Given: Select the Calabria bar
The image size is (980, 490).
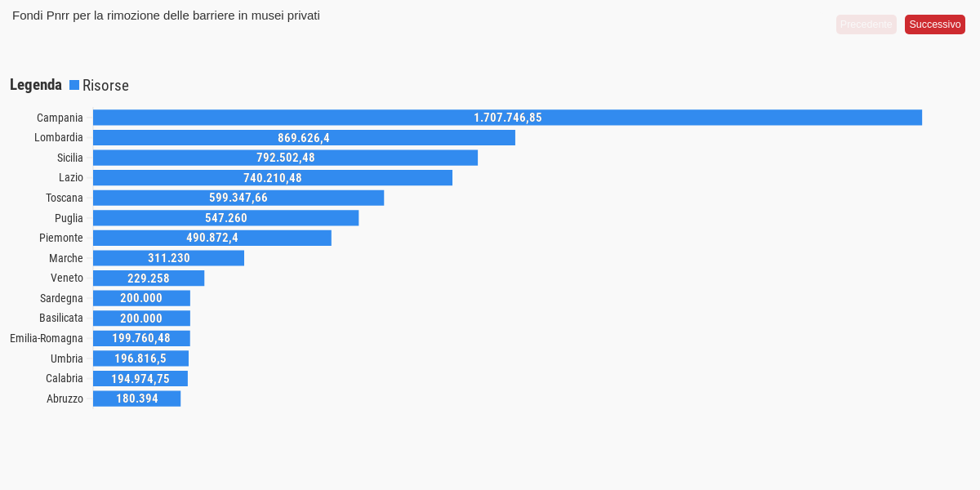Looking at the screenshot, I should pos(140,378).
